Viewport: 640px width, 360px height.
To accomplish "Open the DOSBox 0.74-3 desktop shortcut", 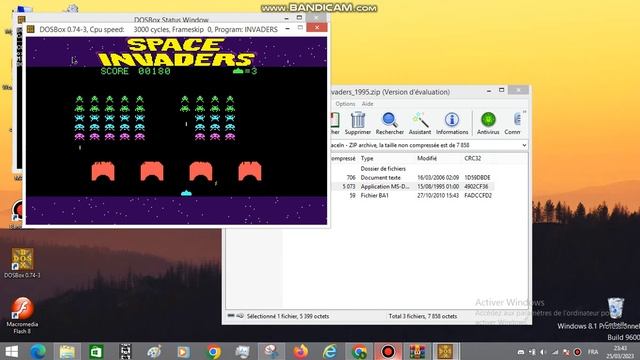I will (x=22, y=263).
